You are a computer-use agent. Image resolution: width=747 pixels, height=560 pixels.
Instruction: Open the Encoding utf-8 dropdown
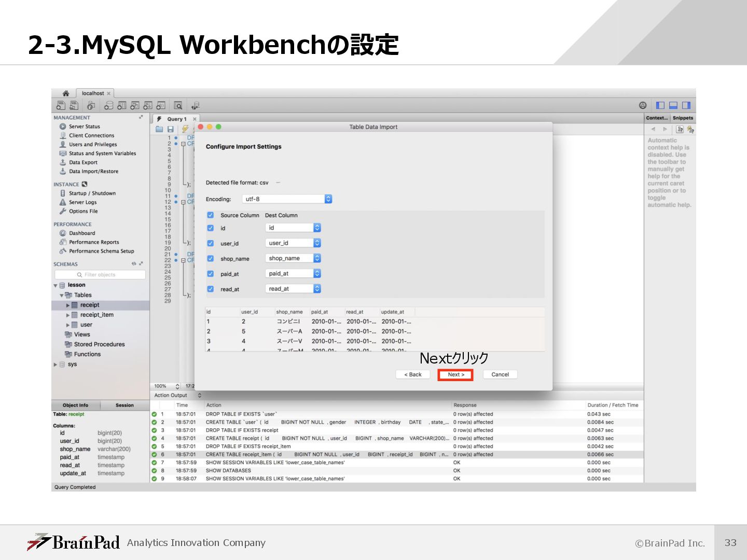287,199
